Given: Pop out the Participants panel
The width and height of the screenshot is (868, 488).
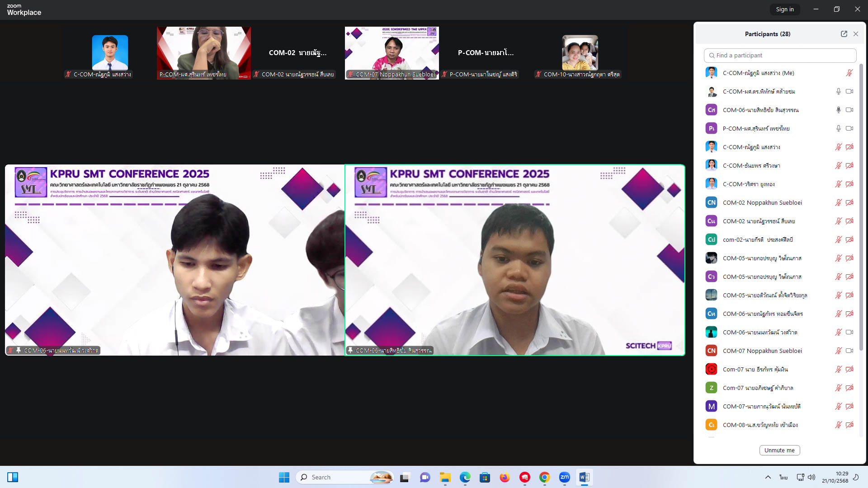Looking at the screenshot, I should click(x=844, y=34).
